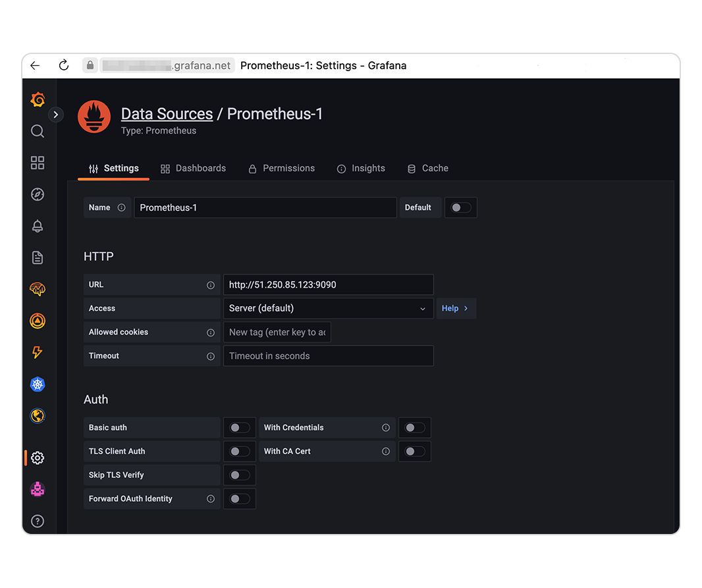The image size is (702, 588).
Task: Open the orange lightning bolt icon
Action: coord(38,353)
